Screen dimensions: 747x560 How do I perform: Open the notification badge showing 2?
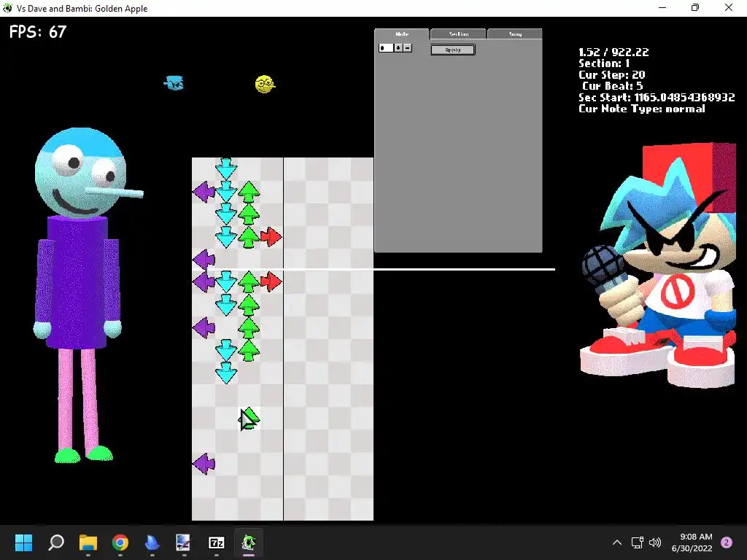pyautogui.click(x=727, y=542)
